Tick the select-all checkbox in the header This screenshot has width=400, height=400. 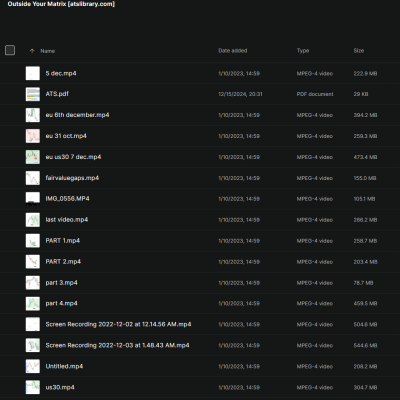tap(10, 50)
